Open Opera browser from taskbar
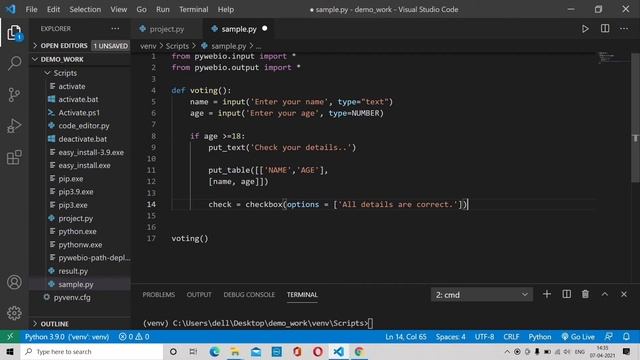 point(318,352)
